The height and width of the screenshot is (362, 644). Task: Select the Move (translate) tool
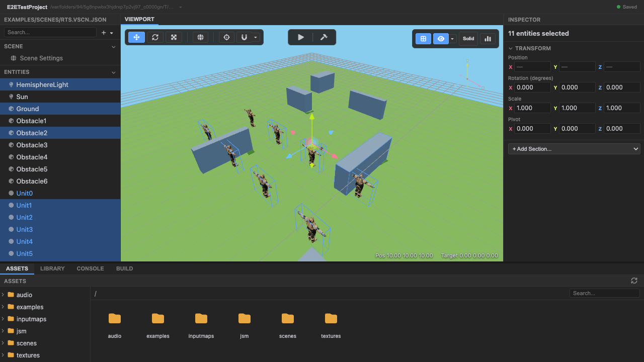(x=136, y=37)
